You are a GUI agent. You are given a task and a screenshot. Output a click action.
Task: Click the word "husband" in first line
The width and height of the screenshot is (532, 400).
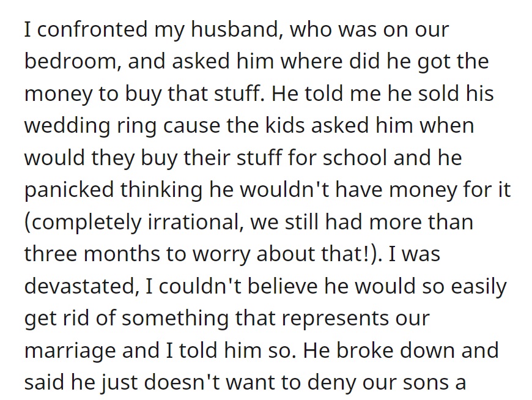coord(235,29)
